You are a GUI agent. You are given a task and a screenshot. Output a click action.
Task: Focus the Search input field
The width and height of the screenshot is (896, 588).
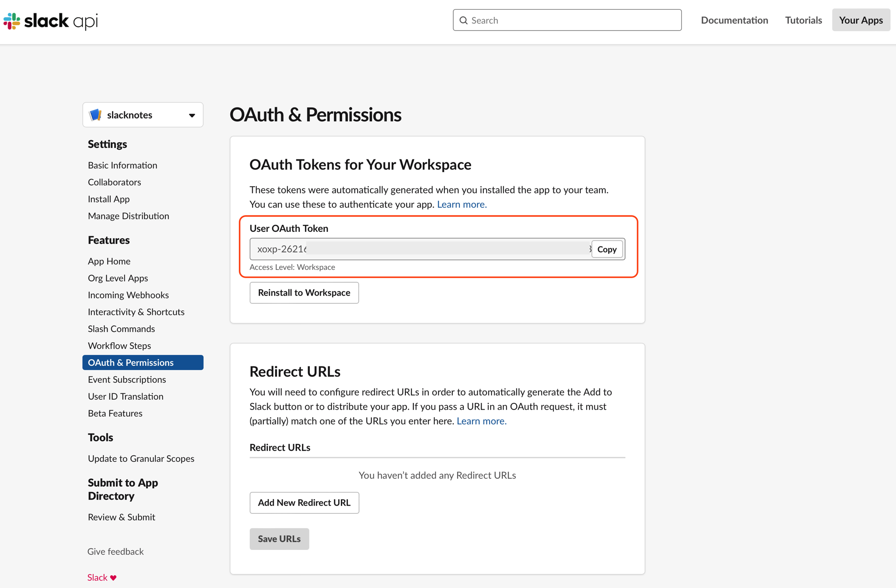pyautogui.click(x=571, y=20)
